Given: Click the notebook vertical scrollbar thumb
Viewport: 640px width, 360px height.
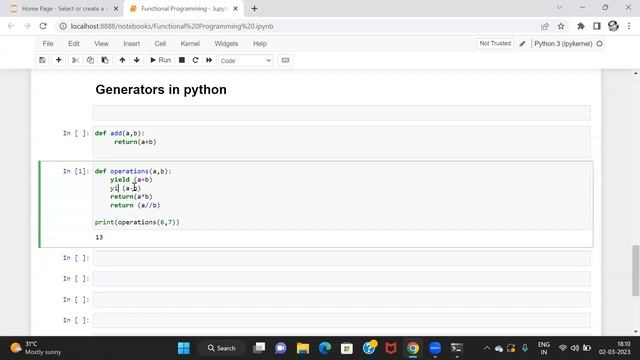Looking at the screenshot, I should (x=636, y=270).
